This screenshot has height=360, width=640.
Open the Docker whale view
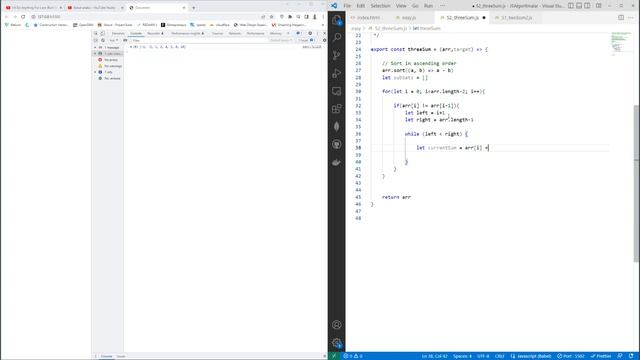coord(337,162)
